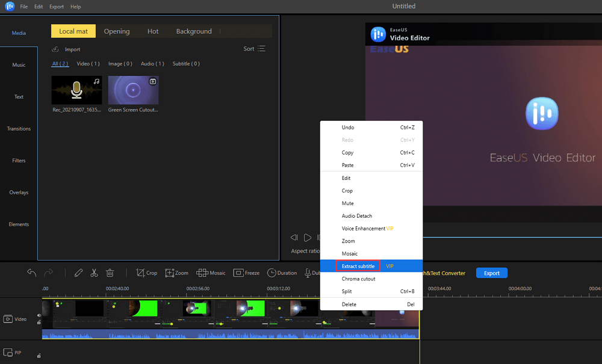Filter media by Video (1)
Viewport: 602px width, 364px height.
pos(88,64)
